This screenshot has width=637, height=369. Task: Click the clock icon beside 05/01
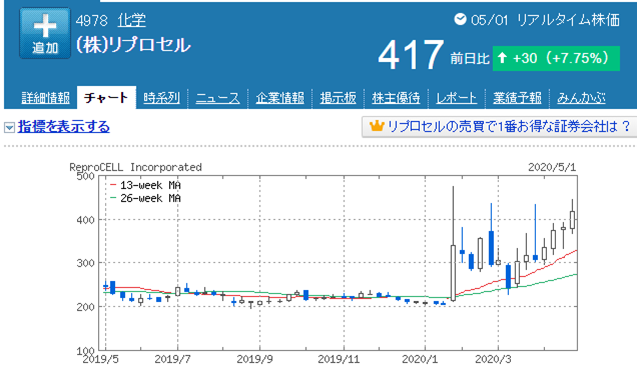[460, 19]
